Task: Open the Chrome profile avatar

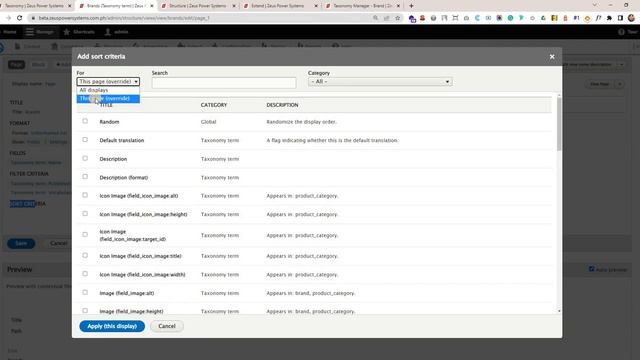Action: 631,18
